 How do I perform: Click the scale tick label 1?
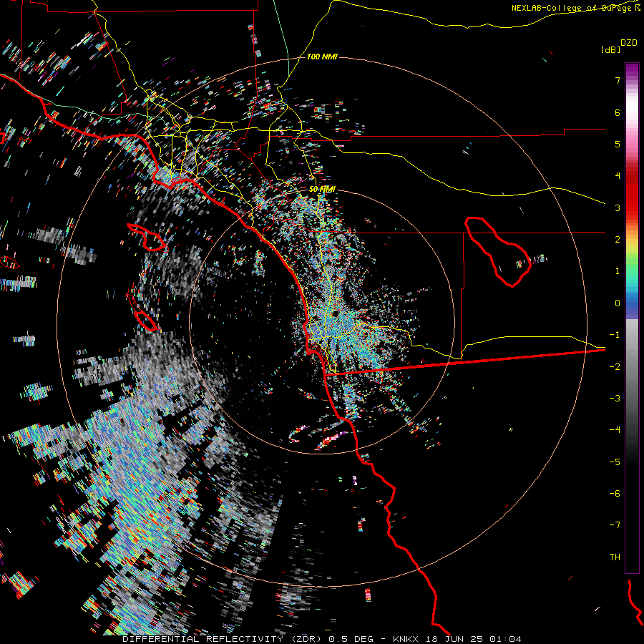point(618,271)
